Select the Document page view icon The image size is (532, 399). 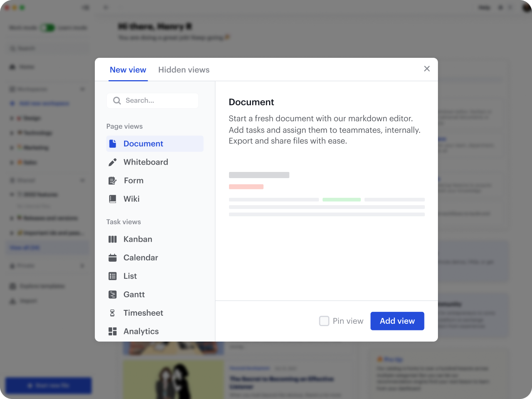pyautogui.click(x=113, y=143)
